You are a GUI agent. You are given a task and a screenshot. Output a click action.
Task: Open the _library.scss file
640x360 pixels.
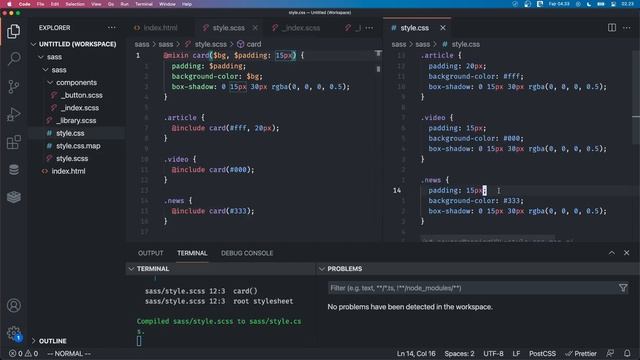(x=76, y=120)
